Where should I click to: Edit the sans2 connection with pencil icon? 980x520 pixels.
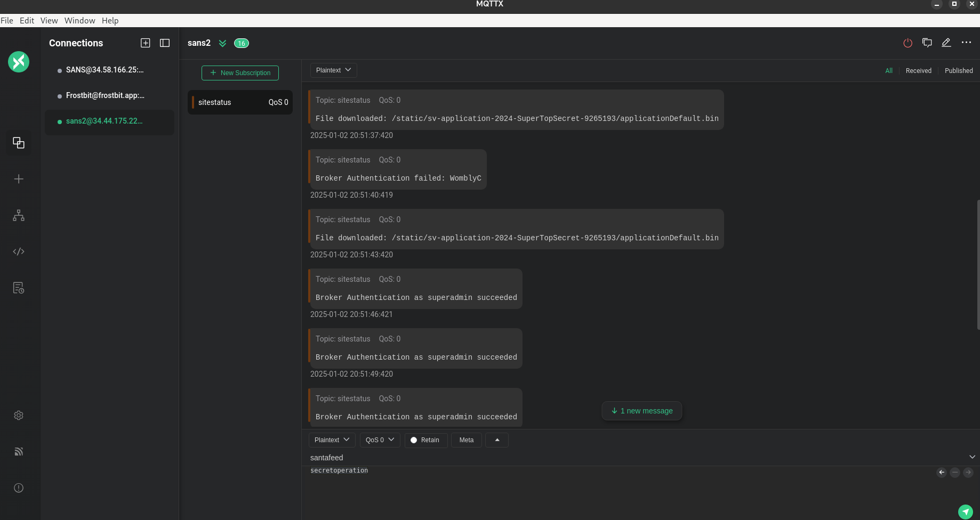click(x=946, y=43)
